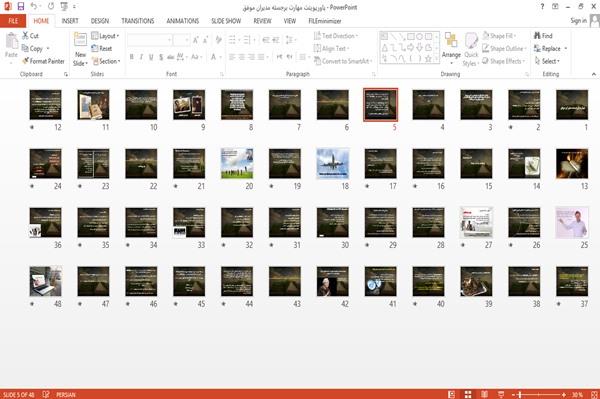Viewport: 600px width, 399px height.
Task: Start Slide Show from the status bar
Action: pos(501,394)
